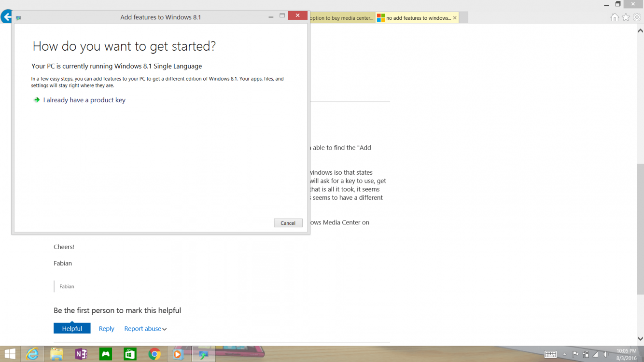
Task: Open the network signal tray icon
Action: [x=595, y=354]
